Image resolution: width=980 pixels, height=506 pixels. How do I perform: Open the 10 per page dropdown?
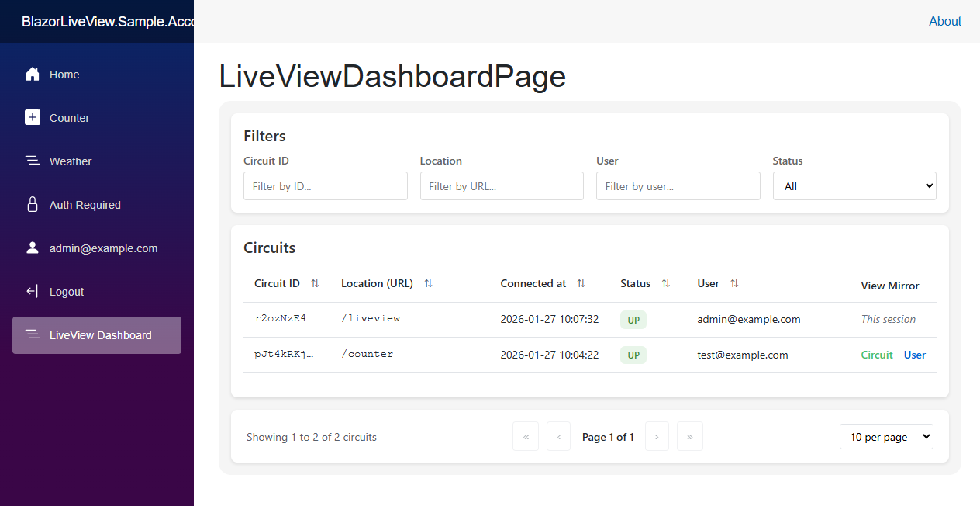[886, 436]
